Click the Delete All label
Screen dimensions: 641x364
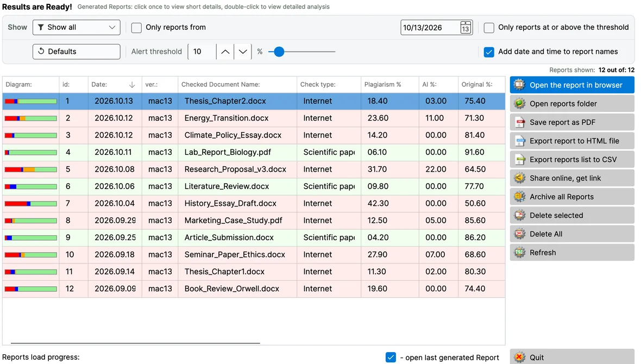pos(546,234)
